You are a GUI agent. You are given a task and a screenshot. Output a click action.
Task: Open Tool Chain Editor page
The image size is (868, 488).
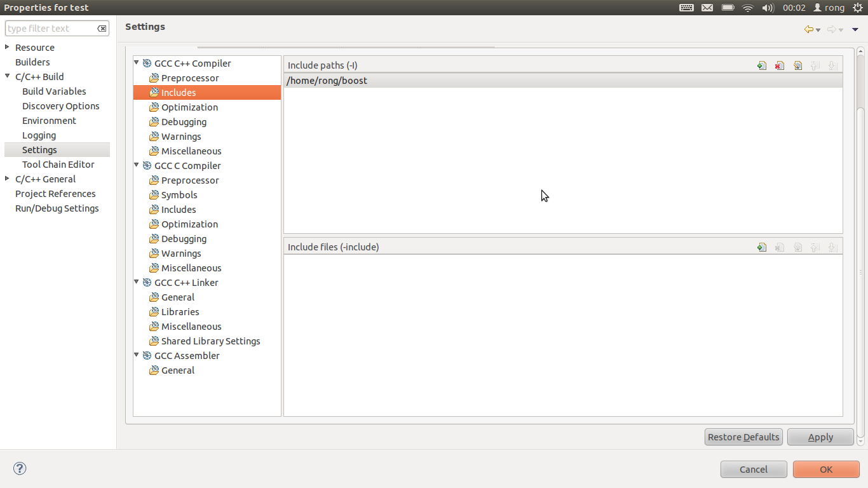[58, 165]
